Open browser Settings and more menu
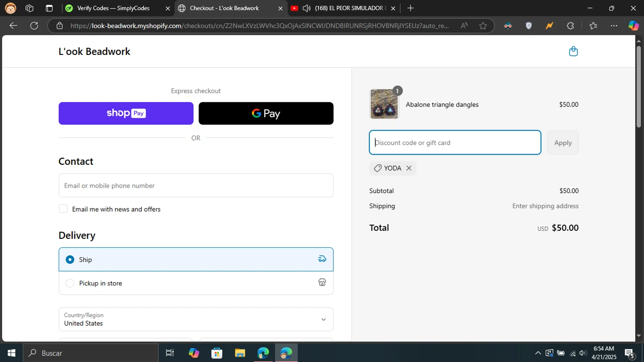Screen dimensions: 644x362 click(614, 26)
